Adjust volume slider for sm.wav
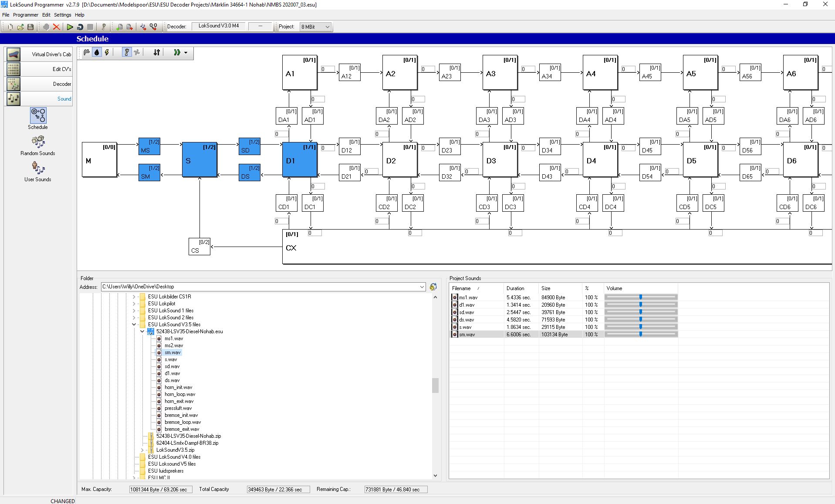The image size is (835, 504). (641, 334)
